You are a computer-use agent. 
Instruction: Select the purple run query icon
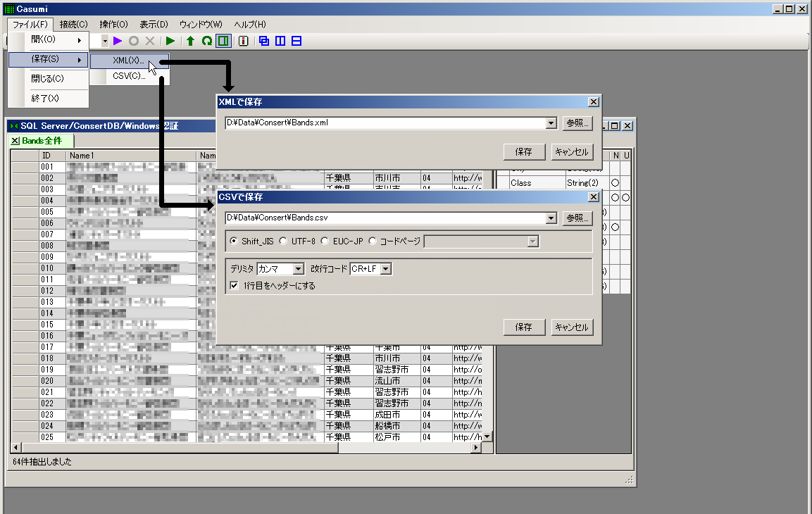(x=118, y=41)
